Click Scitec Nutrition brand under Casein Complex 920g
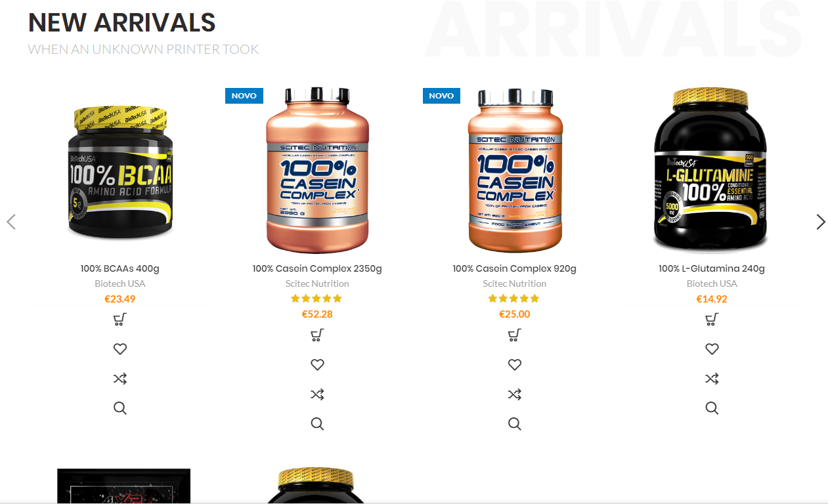The width and height of the screenshot is (828, 504). tap(515, 283)
